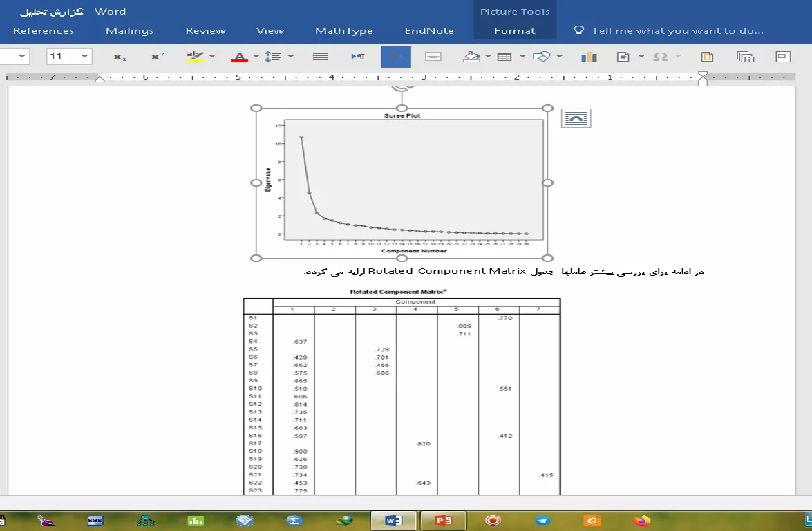Screen dimensions: 812x531
Task: Open line spacing options
Action: 274,57
